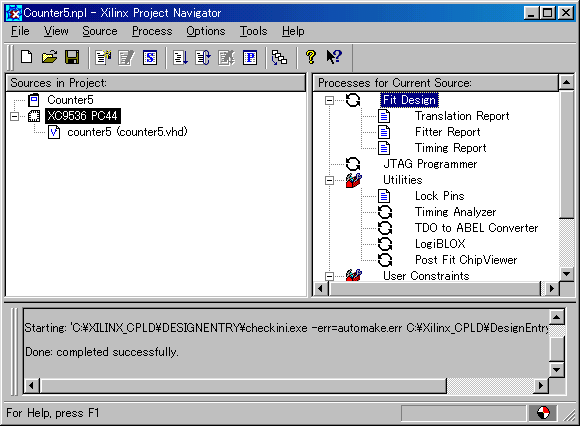
Task: Click the Open folder toolbar icon
Action: pyautogui.click(x=49, y=57)
